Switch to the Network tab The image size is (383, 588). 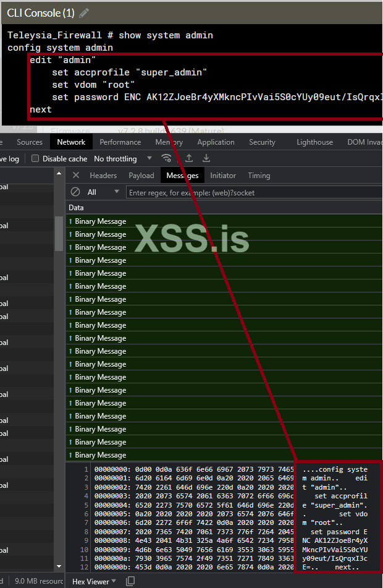point(71,142)
